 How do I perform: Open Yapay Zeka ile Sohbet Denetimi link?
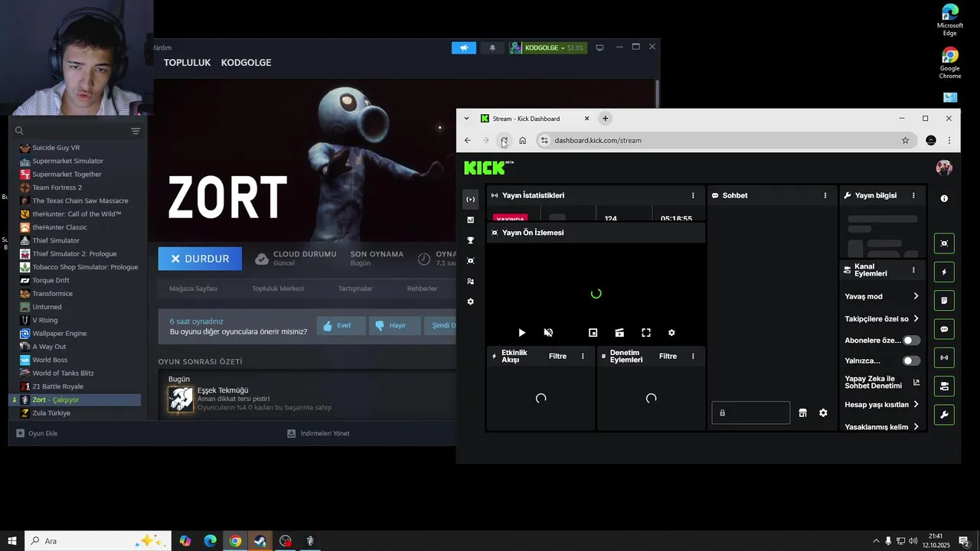point(882,382)
